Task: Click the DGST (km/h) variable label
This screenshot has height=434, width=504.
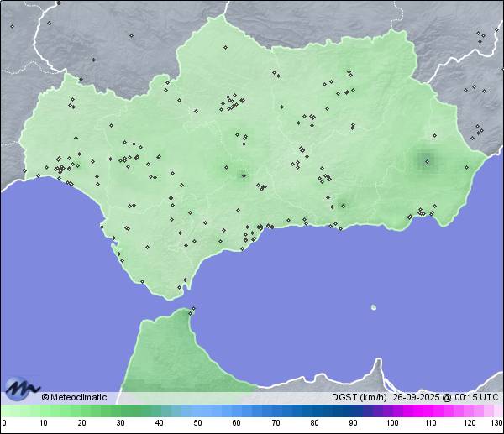Action: 360,397
